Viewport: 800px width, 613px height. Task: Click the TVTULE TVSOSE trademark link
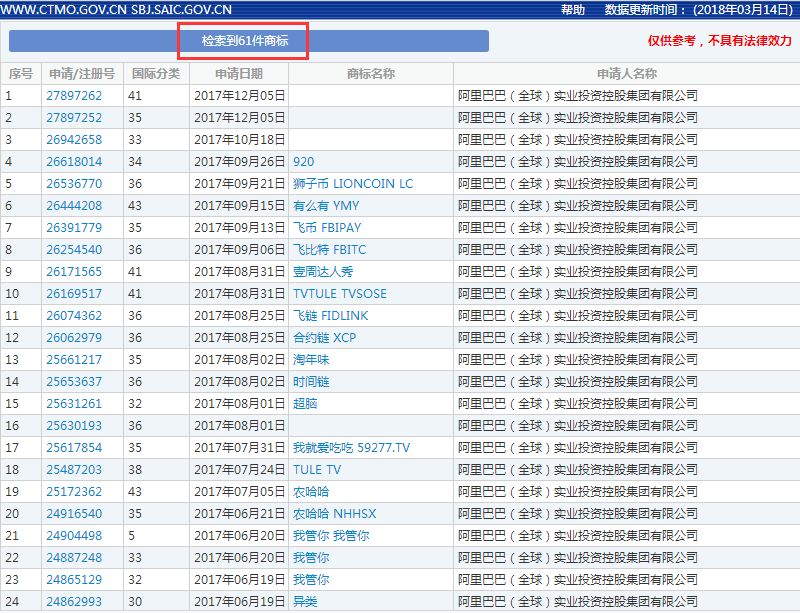click(339, 294)
